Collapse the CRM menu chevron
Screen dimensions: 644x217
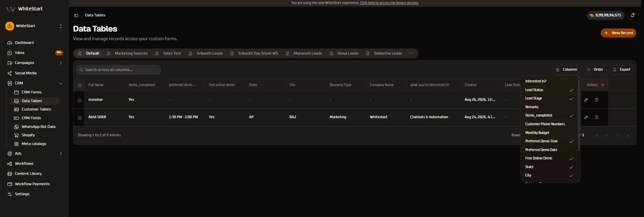tap(61, 83)
